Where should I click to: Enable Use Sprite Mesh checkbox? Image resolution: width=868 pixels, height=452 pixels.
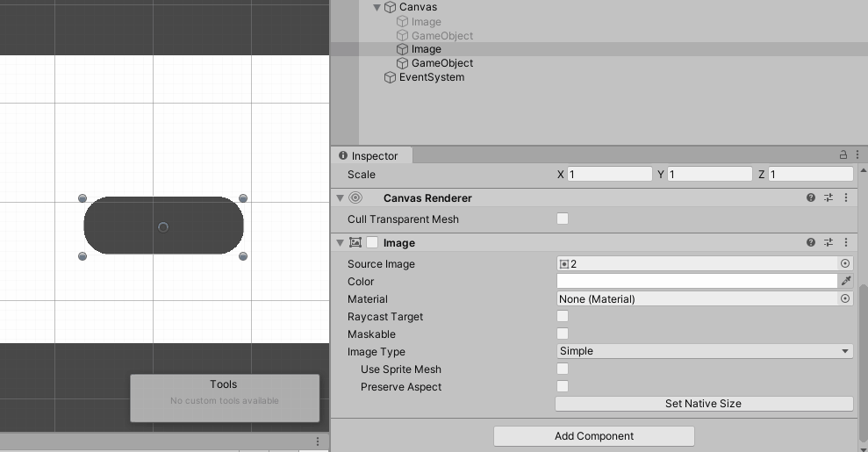click(x=563, y=369)
